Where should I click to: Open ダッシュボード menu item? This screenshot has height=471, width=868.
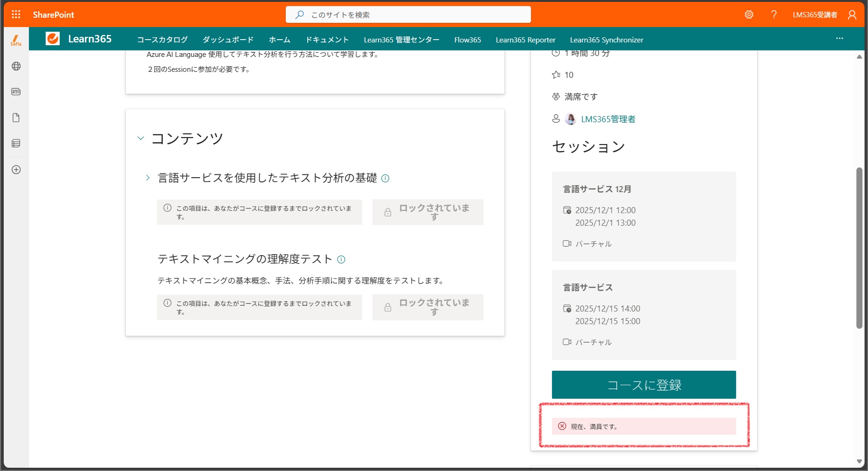click(228, 40)
